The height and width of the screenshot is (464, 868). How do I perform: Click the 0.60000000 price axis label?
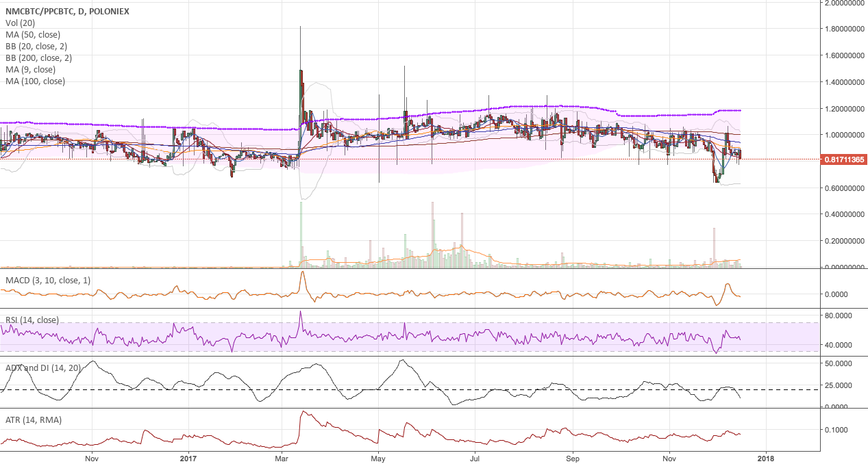pos(844,188)
